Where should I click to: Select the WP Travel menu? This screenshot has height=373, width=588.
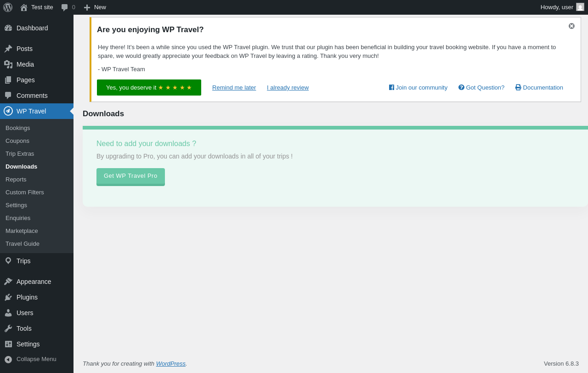[x=37, y=111]
